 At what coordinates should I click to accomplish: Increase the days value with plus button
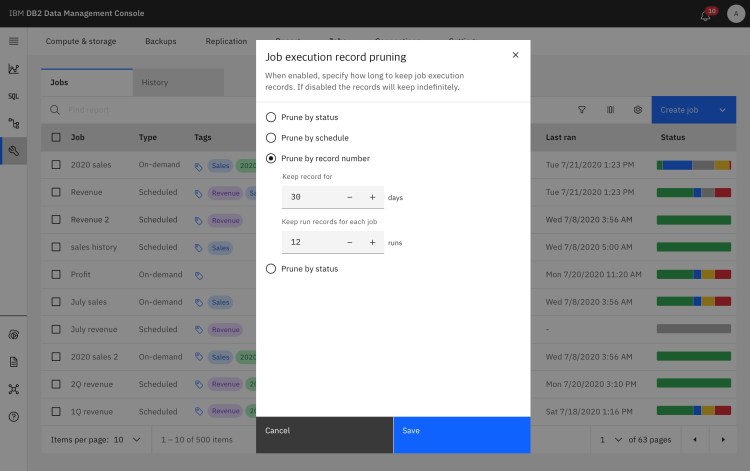[x=372, y=198]
